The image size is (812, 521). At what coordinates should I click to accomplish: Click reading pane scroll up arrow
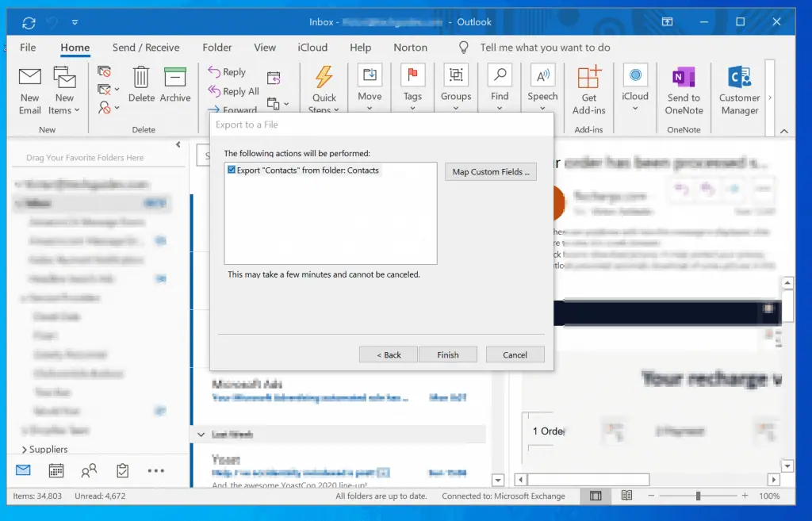point(787,283)
